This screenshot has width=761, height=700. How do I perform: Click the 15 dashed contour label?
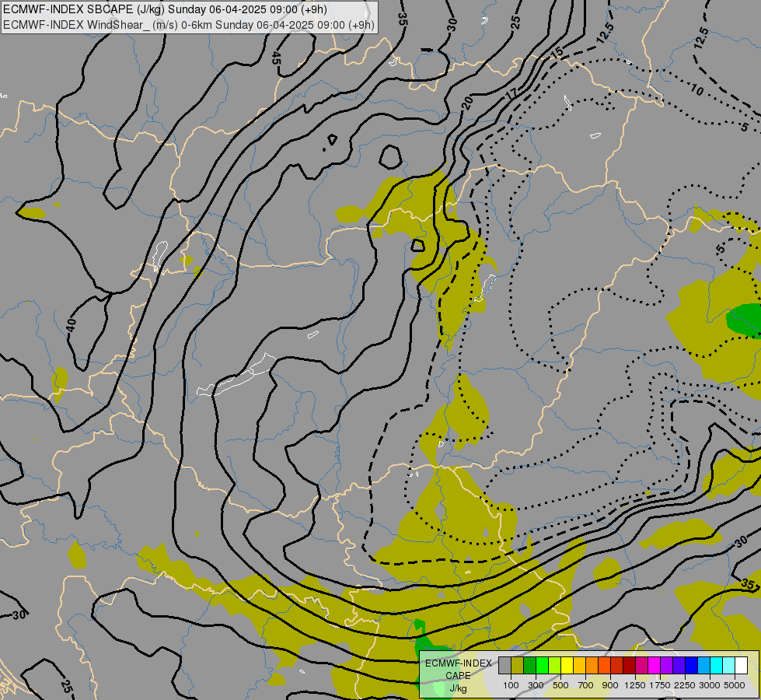[557, 52]
